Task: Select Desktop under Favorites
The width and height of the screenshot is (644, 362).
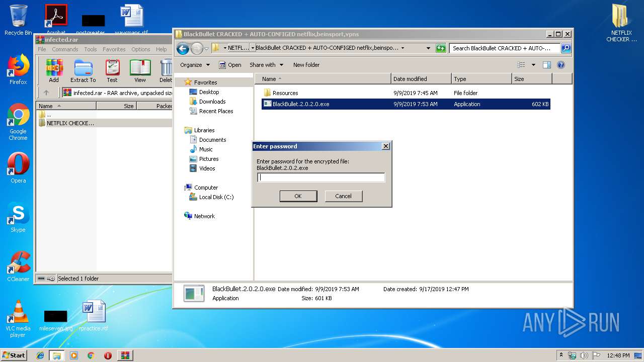Action: coord(204,92)
